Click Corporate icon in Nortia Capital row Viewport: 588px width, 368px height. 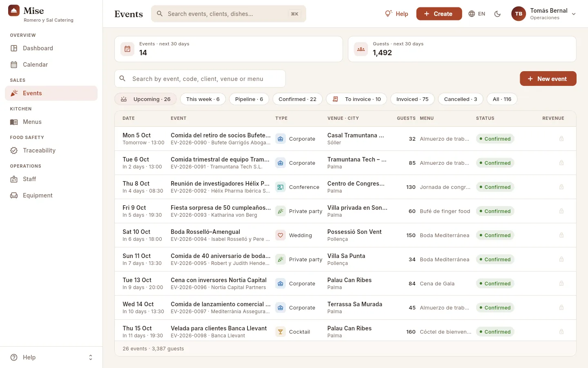[x=281, y=284]
